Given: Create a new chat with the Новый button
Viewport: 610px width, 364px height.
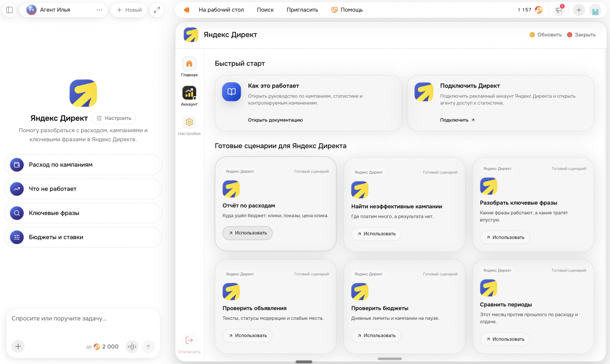Looking at the screenshot, I should pos(129,10).
